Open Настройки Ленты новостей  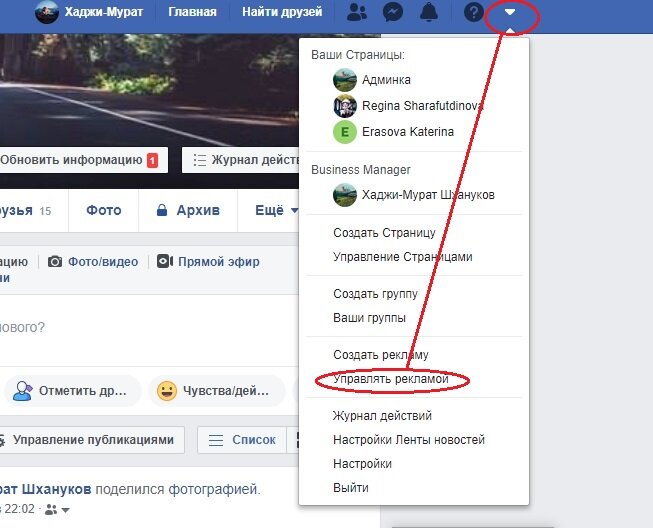click(409, 440)
